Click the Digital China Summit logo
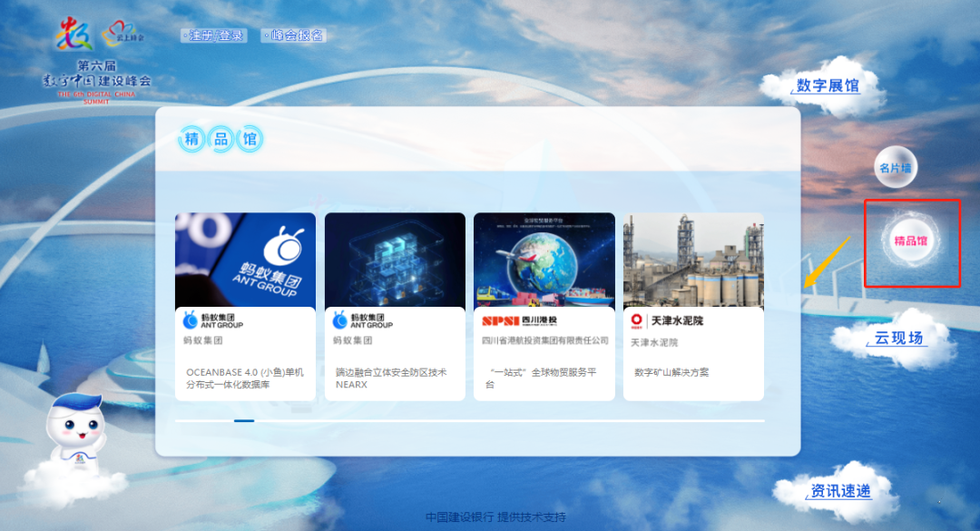The width and height of the screenshot is (980, 531). pyautogui.click(x=73, y=34)
